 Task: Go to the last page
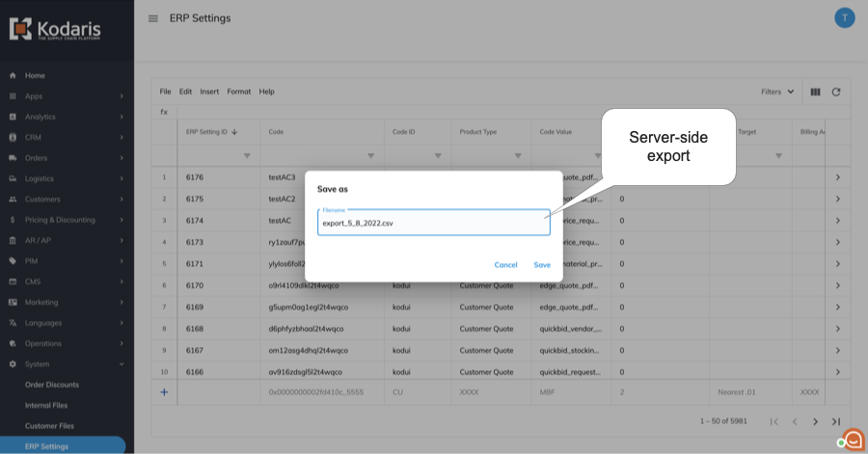point(836,422)
